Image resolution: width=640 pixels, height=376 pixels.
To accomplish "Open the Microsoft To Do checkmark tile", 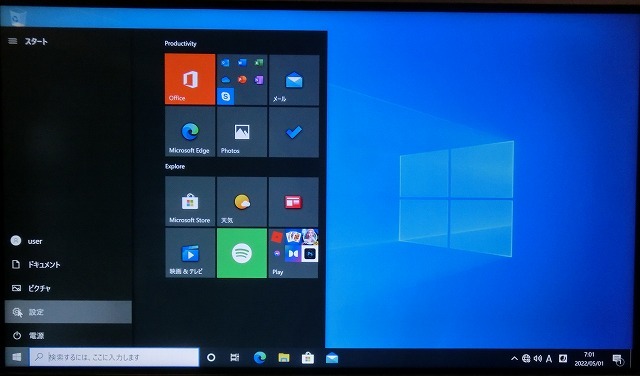I will [294, 132].
